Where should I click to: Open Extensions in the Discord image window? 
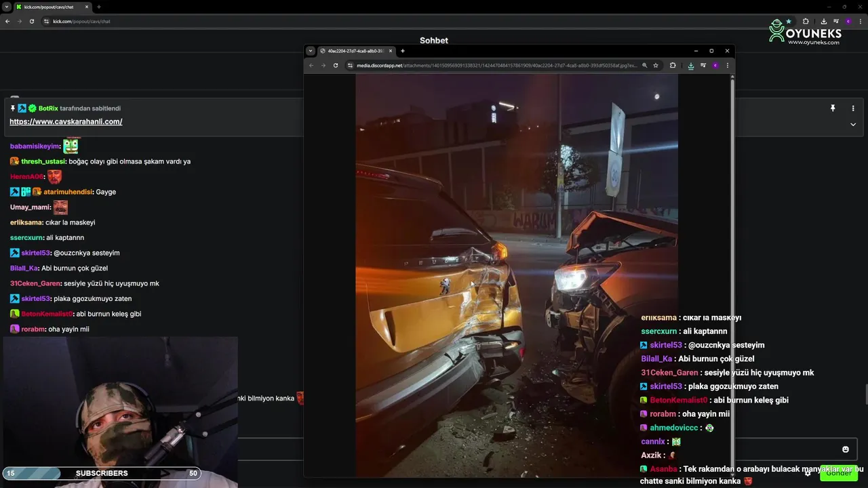click(x=673, y=66)
